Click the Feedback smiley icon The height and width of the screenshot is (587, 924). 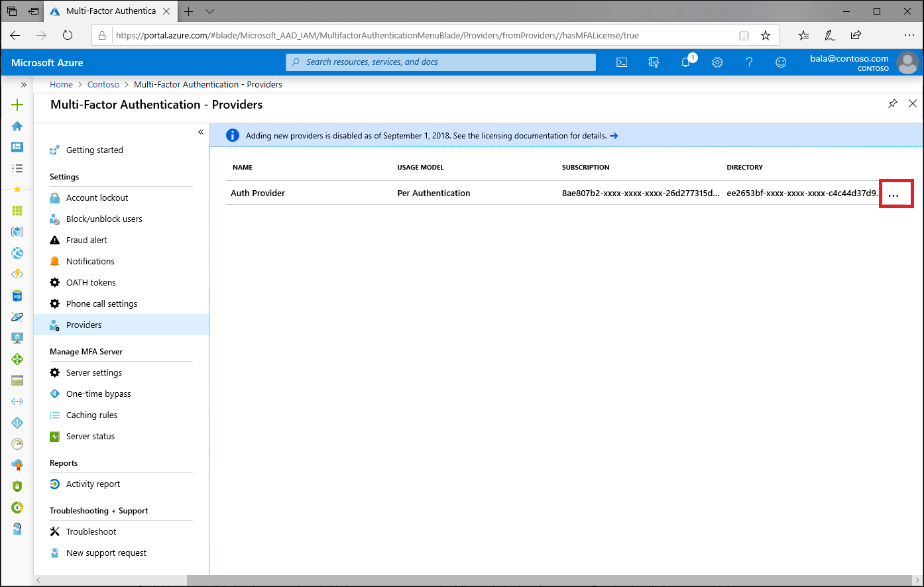click(x=781, y=62)
